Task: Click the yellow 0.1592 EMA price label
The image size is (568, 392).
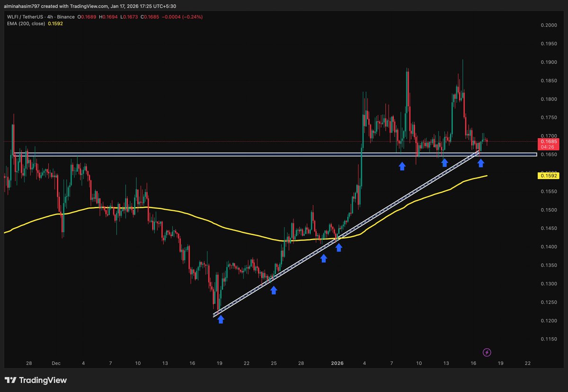Action: (x=549, y=175)
